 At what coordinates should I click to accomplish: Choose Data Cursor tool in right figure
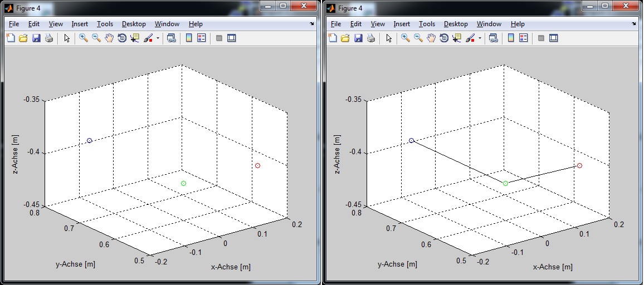click(x=456, y=38)
